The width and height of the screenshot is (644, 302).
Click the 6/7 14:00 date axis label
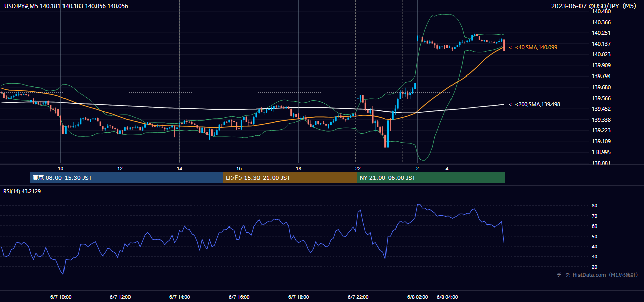point(179,297)
